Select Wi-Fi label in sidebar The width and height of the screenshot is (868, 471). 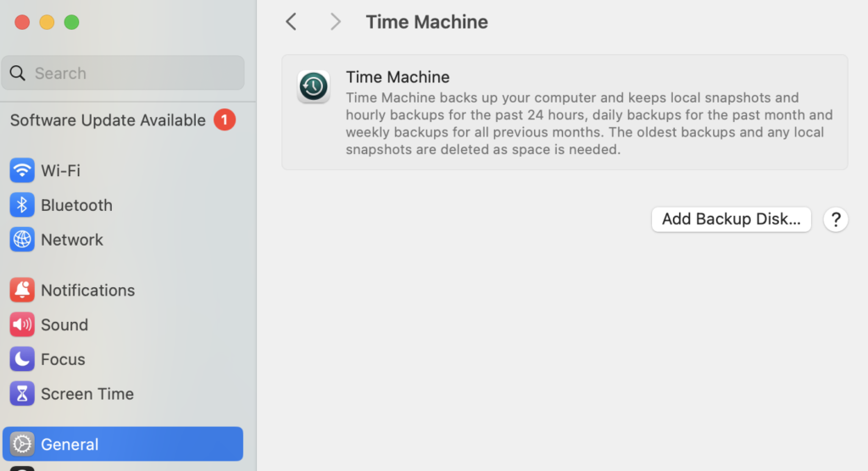pos(60,170)
